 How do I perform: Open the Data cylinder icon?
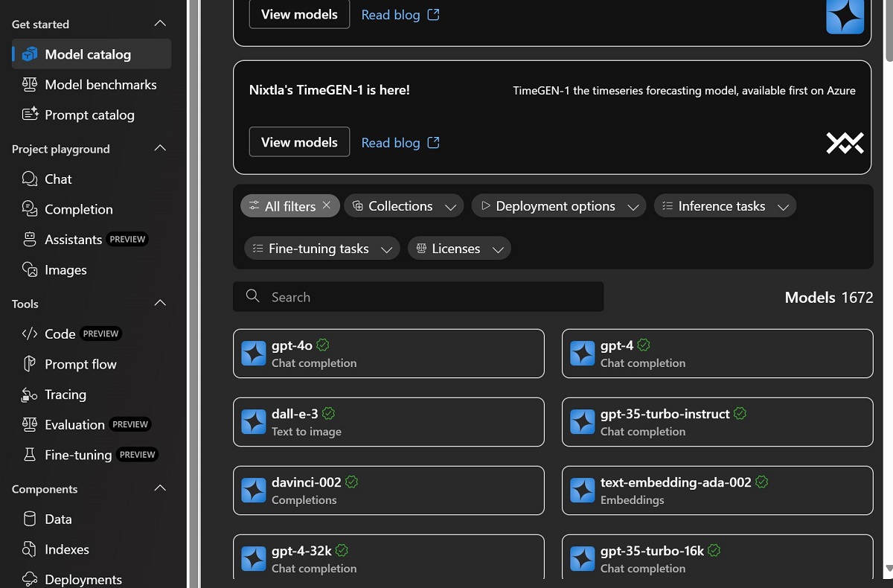pos(30,519)
